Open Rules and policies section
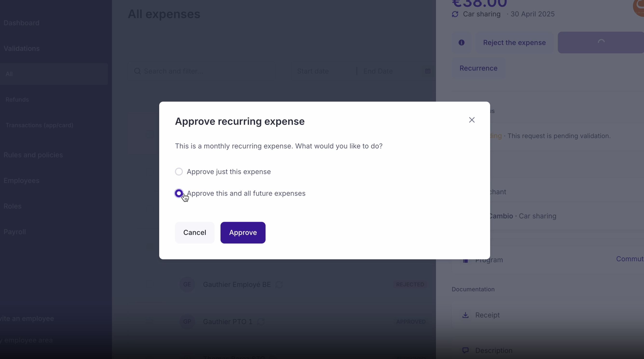Viewport: 644px width, 359px height. pos(33,155)
